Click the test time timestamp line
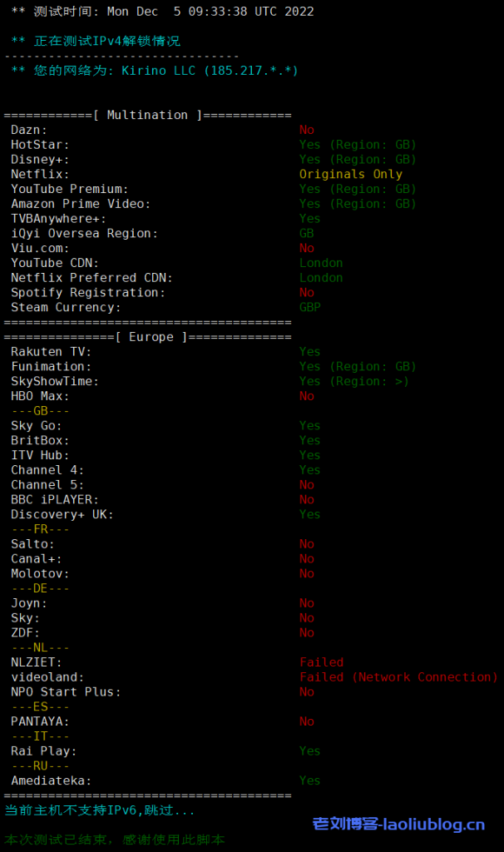504x852 pixels. [162, 12]
